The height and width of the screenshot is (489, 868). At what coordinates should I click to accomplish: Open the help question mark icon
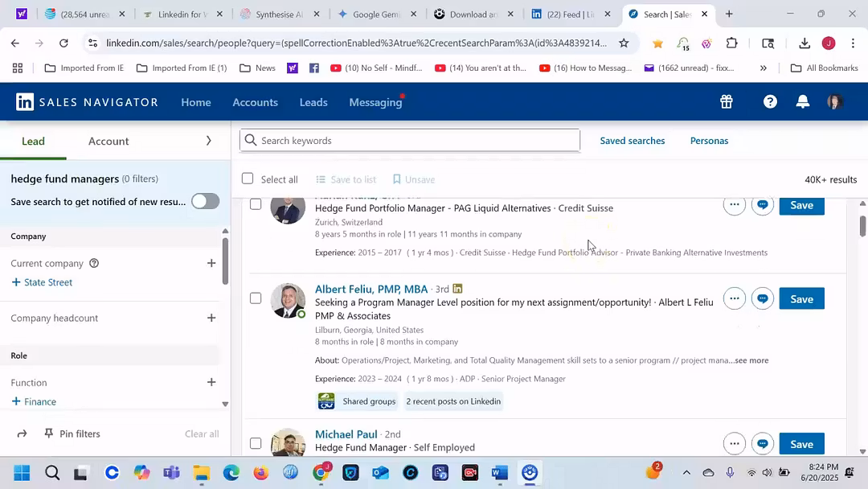coord(770,102)
